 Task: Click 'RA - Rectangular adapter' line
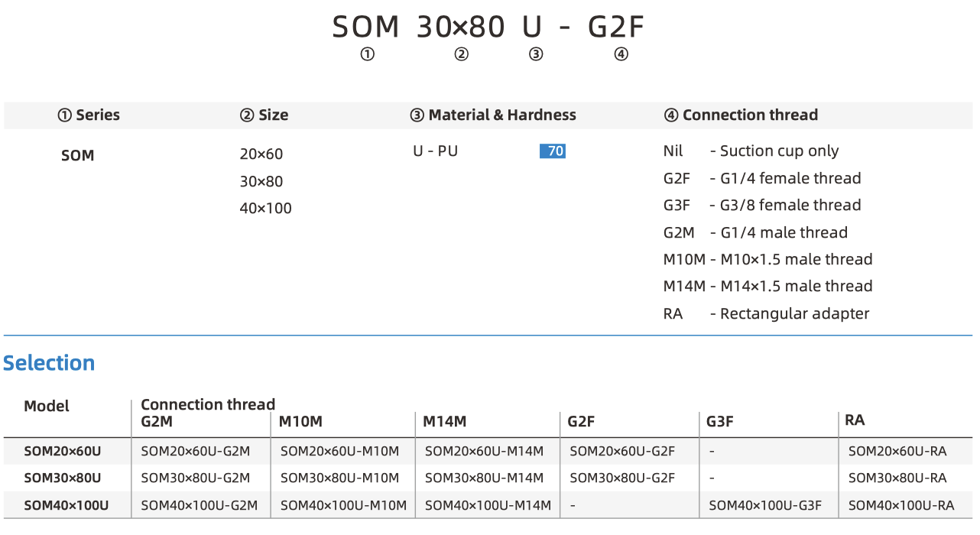point(766,314)
